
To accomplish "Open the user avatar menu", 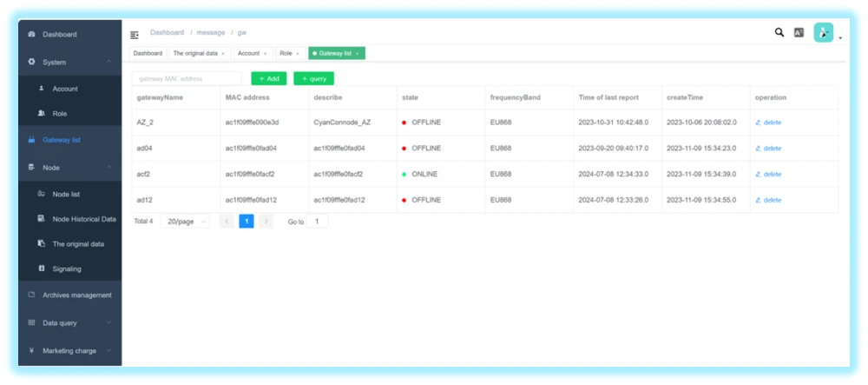I will 824,33.
